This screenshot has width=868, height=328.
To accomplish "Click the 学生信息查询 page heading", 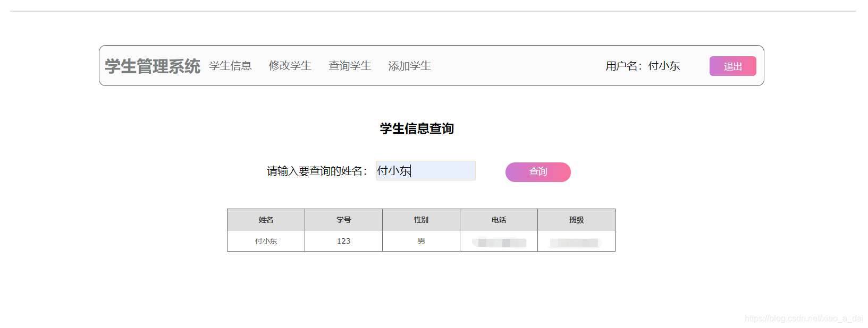I will point(417,128).
